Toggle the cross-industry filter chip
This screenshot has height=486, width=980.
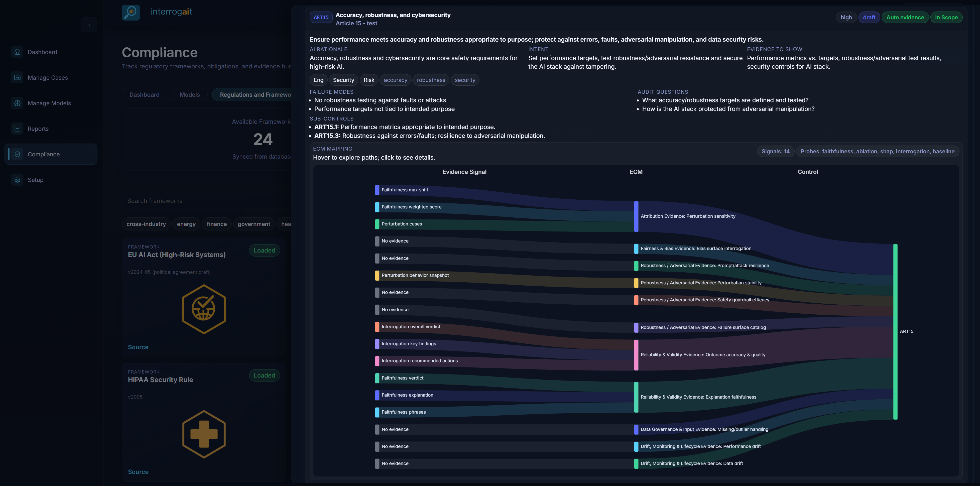coord(146,224)
